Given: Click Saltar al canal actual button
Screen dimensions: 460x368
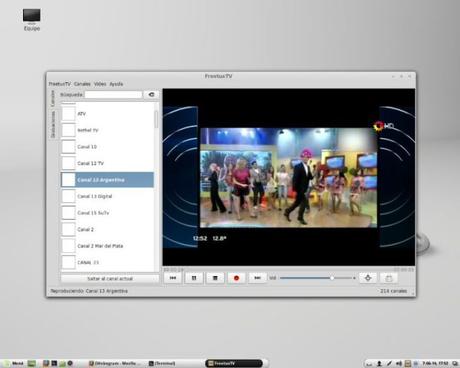Looking at the screenshot, I should (x=110, y=279).
